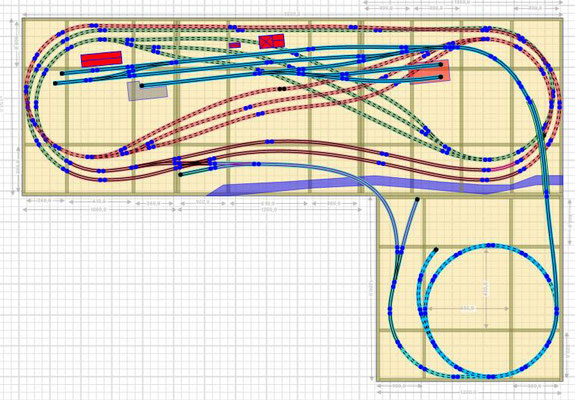Screen dimensions: 575x400
Task: Select the black double-dot gap on the red curved track
Action: pyautogui.click(x=282, y=89)
